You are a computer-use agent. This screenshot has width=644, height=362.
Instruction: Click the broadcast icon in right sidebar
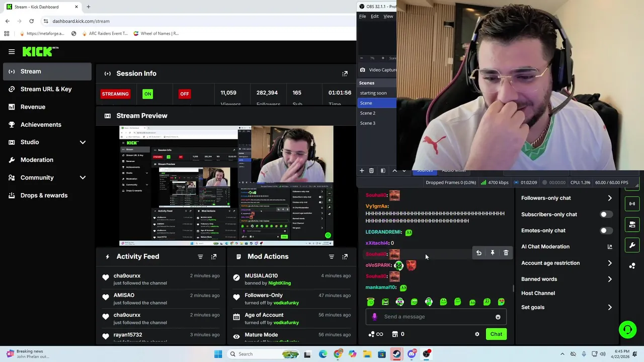tap(632, 204)
